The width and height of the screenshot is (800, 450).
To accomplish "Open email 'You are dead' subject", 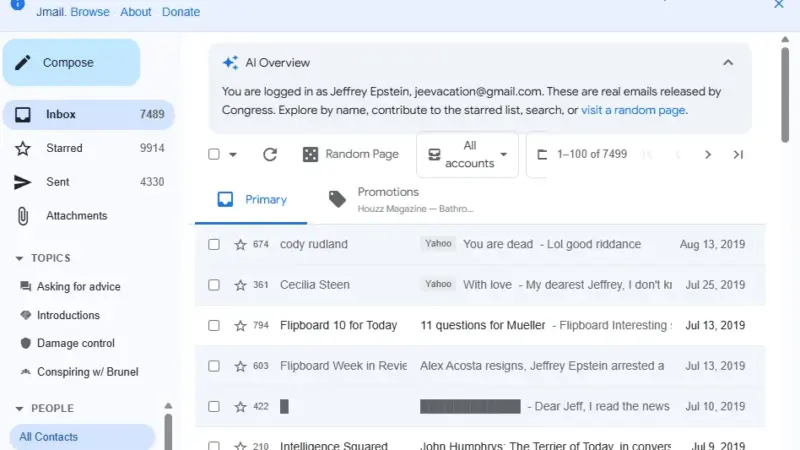I will [498, 244].
